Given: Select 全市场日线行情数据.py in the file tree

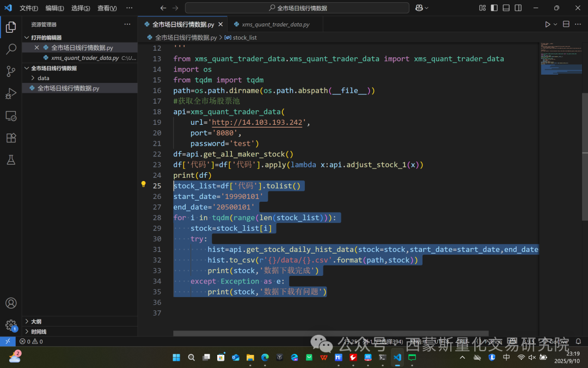Looking at the screenshot, I should click(x=79, y=88).
